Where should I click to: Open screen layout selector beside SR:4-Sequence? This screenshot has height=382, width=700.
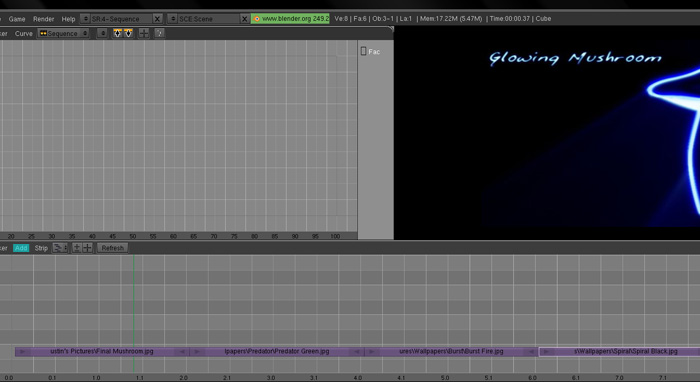tap(85, 19)
